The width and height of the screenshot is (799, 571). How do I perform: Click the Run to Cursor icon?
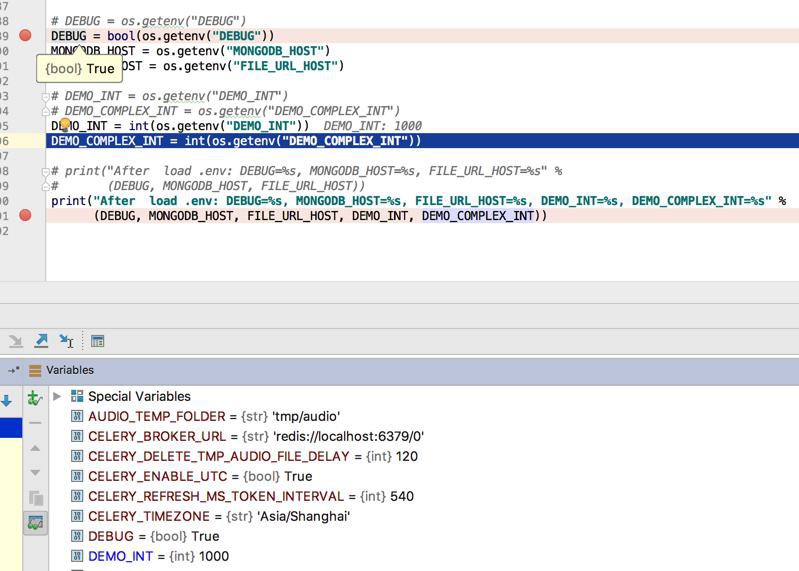(x=66, y=341)
